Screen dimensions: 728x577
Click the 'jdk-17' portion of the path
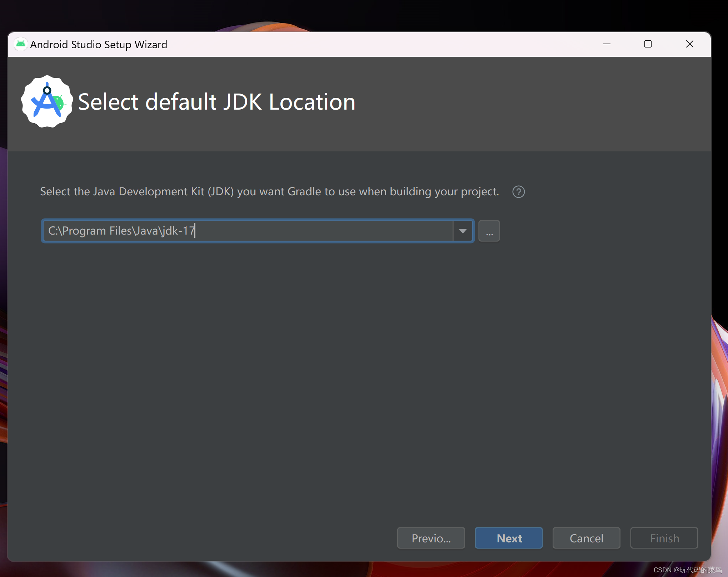[x=177, y=231]
